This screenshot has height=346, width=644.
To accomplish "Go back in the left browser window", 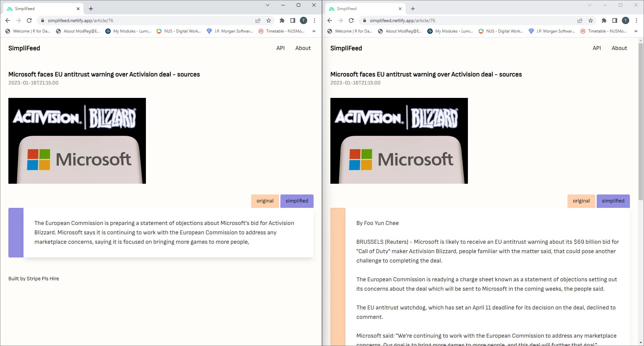I will tap(8, 20).
